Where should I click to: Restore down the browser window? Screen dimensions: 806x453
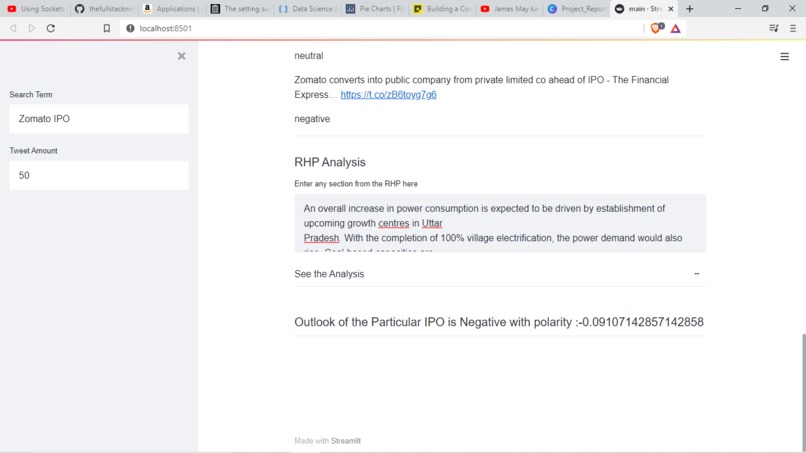tap(765, 9)
